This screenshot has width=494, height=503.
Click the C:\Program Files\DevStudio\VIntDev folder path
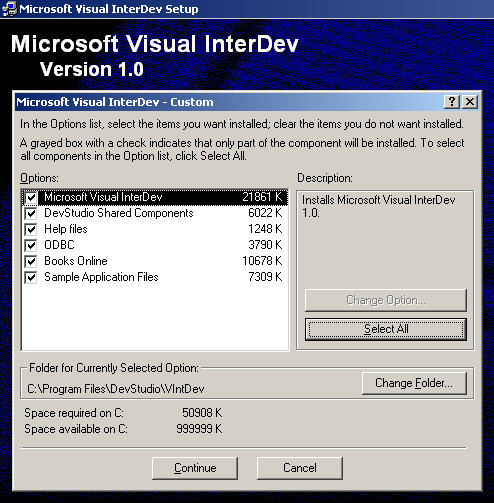pyautogui.click(x=116, y=389)
